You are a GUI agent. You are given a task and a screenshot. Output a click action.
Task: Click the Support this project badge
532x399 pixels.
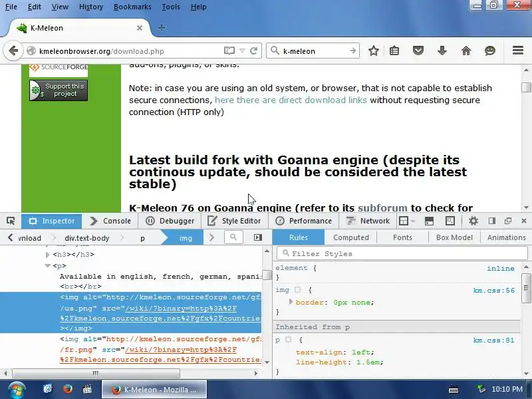[59, 90]
